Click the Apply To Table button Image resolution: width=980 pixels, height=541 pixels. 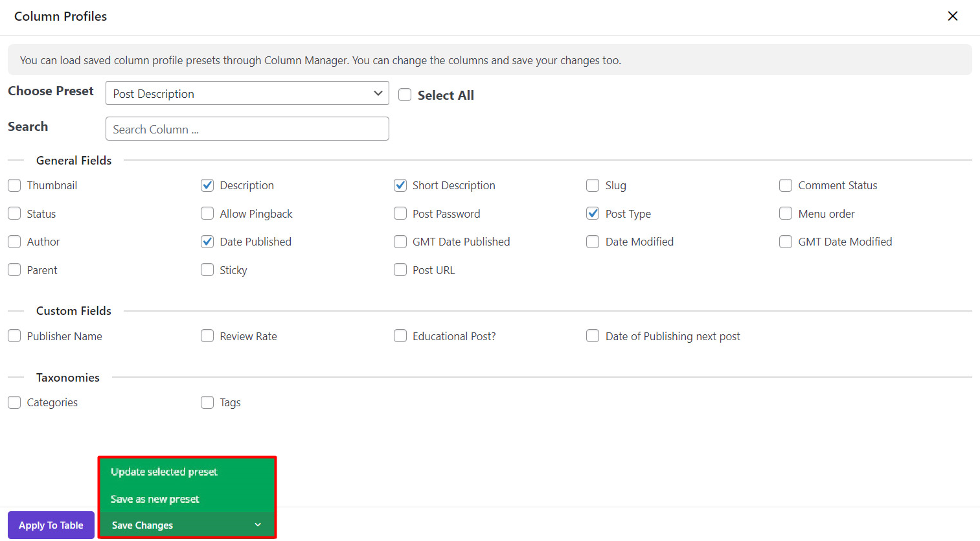click(x=51, y=525)
